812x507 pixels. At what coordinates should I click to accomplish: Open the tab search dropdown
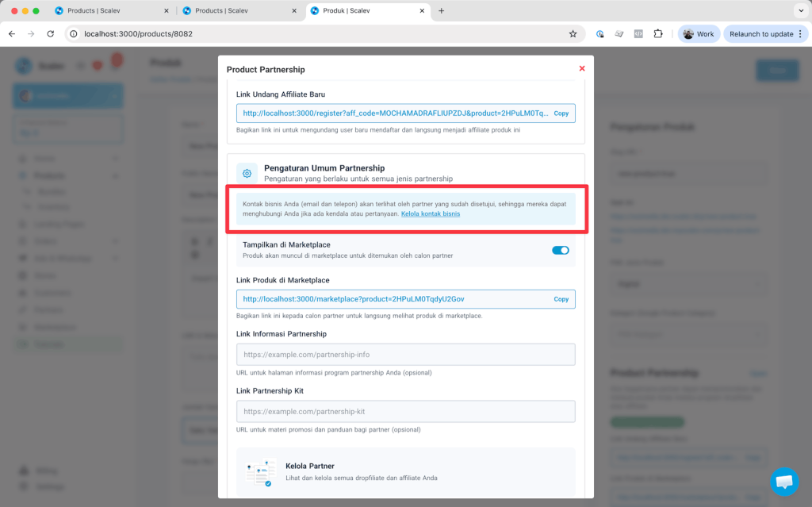[801, 10]
